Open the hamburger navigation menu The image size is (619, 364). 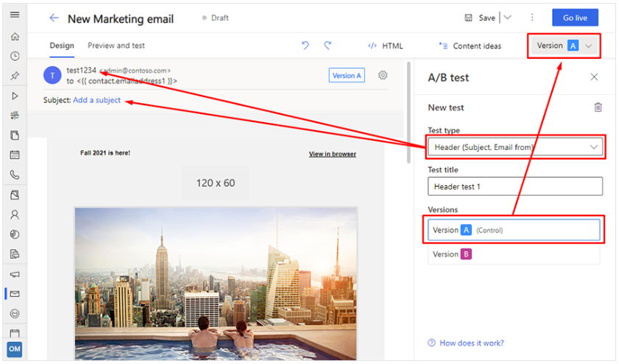(x=15, y=15)
